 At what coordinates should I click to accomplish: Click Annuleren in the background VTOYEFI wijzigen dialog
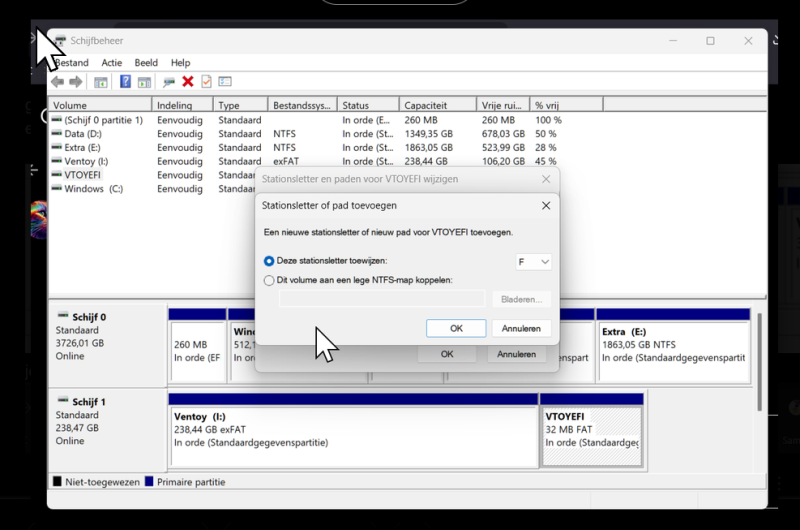pyautogui.click(x=516, y=354)
